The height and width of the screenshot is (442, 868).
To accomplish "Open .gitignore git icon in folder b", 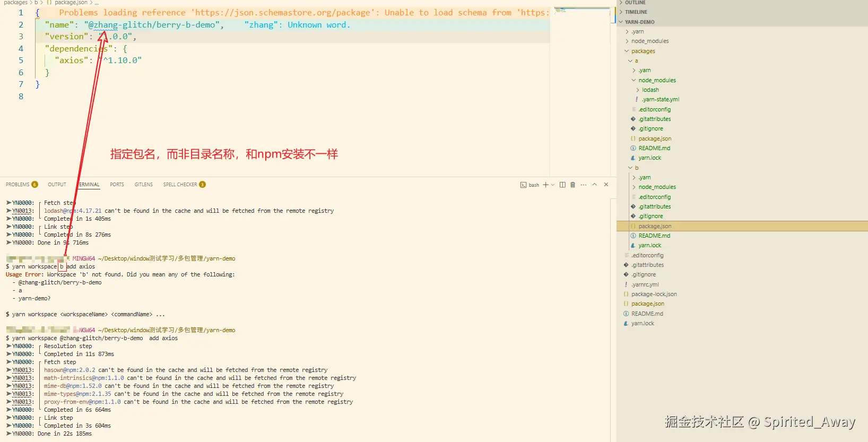I will 633,216.
